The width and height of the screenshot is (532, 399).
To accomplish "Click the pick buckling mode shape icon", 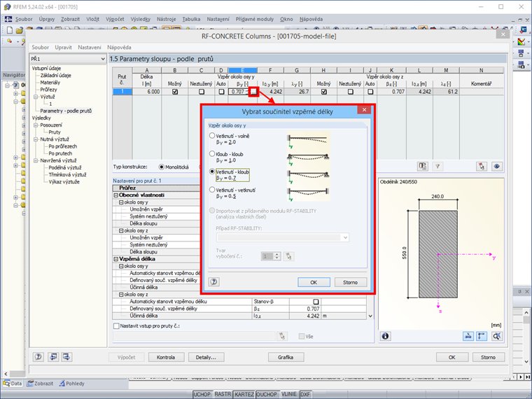I will click(288, 256).
